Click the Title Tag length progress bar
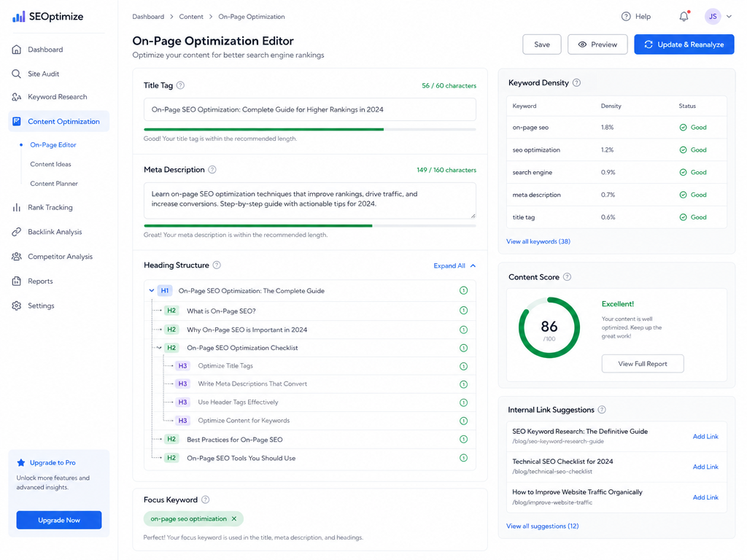 (309, 130)
